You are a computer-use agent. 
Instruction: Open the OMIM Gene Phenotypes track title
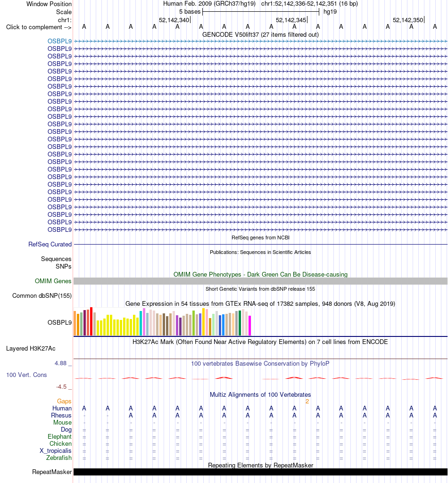tap(260, 274)
